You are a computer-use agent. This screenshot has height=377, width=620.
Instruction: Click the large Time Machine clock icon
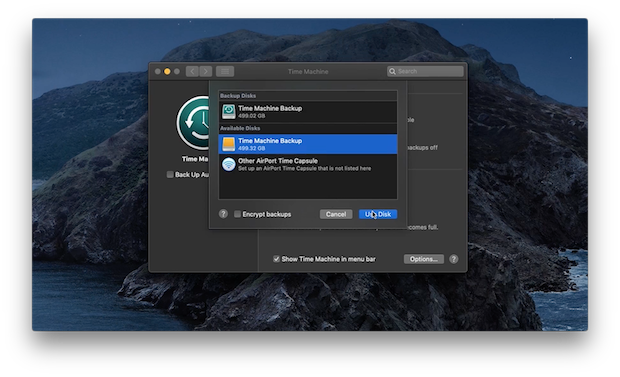point(193,123)
